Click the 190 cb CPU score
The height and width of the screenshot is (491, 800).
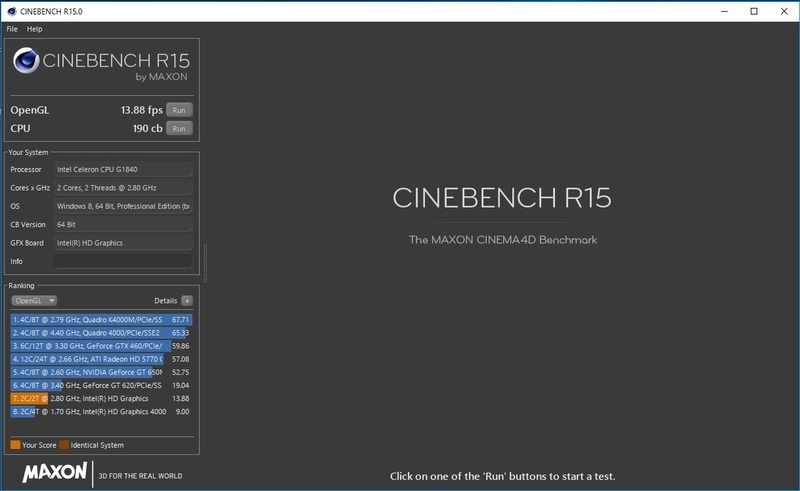coord(147,129)
